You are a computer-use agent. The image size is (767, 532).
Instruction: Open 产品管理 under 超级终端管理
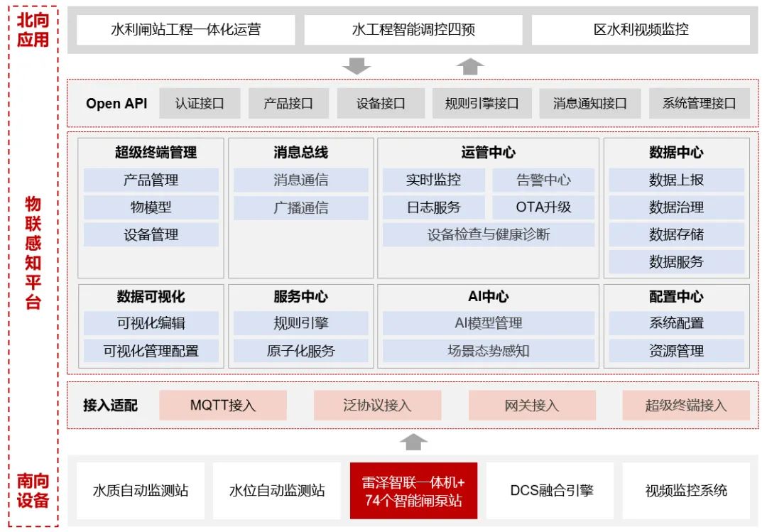pyautogui.click(x=151, y=180)
